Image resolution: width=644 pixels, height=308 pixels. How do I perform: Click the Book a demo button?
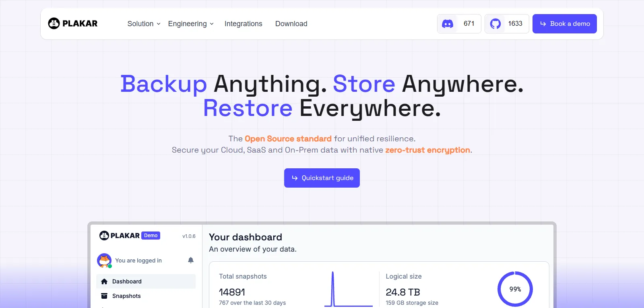tap(564, 24)
